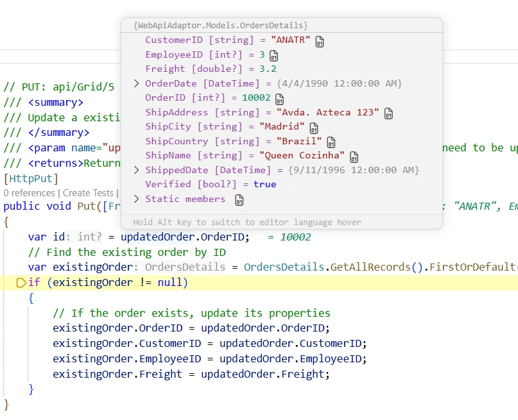Click existingOrder.CustomerID assignment line
This screenshot has width=518, height=420.
[x=209, y=344]
